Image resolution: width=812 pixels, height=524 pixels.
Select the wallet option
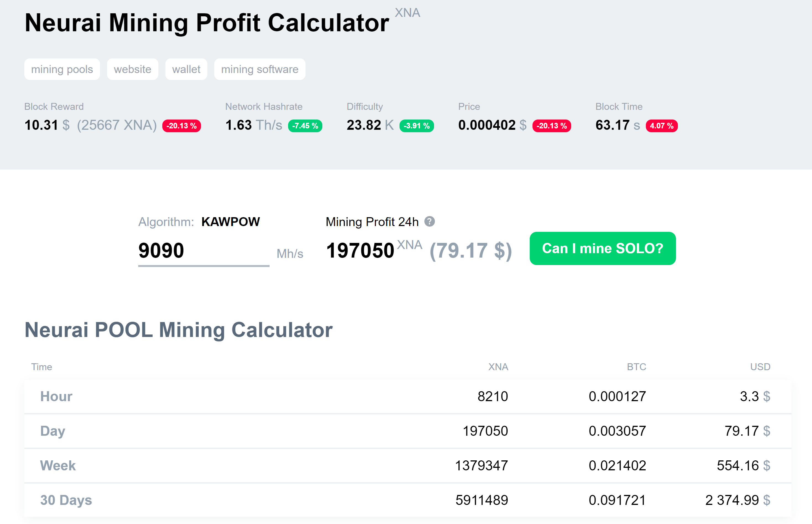185,69
